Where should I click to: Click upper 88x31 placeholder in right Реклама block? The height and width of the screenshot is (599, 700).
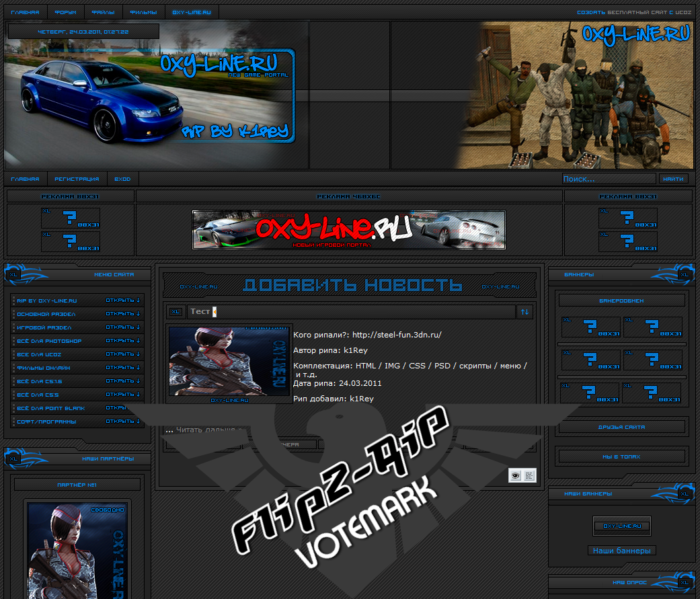627,218
